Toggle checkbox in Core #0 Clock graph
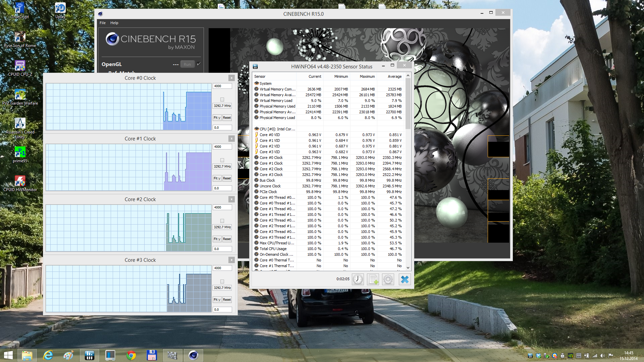 click(222, 100)
